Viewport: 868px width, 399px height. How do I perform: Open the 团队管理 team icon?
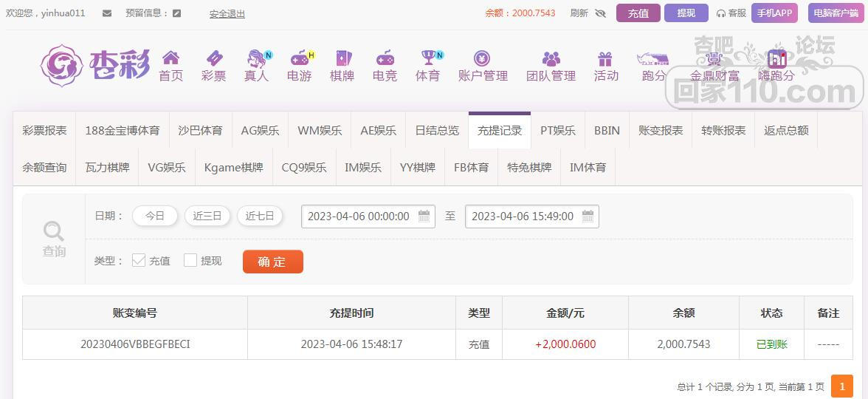pyautogui.click(x=551, y=58)
